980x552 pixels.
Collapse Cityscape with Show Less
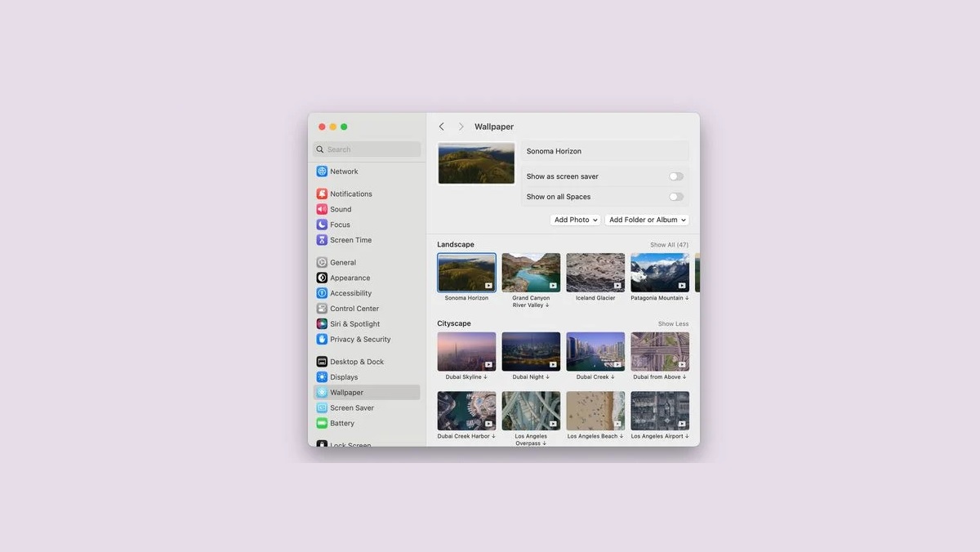[x=673, y=324]
